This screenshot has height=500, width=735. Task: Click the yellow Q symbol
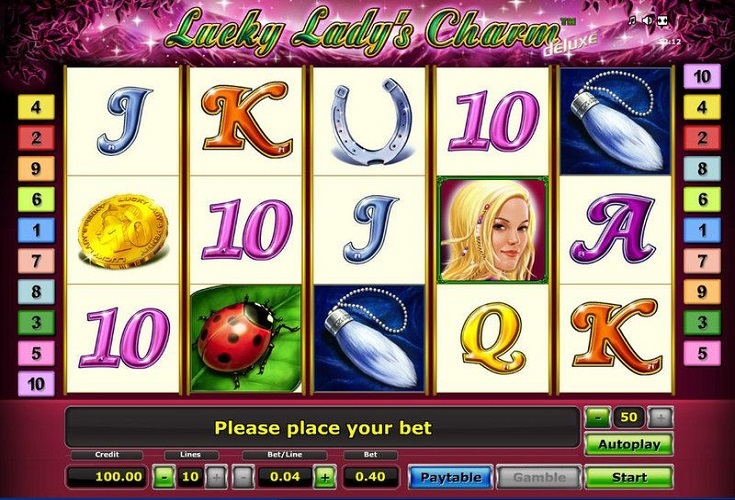click(x=492, y=338)
